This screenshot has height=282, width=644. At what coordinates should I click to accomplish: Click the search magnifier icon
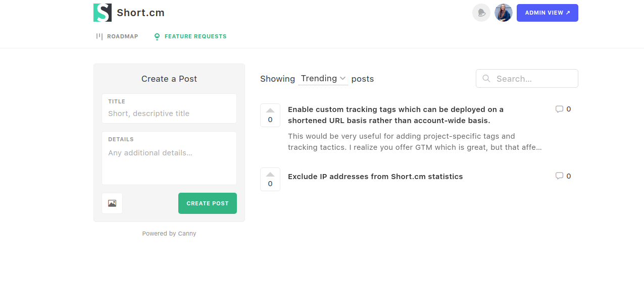[486, 79]
